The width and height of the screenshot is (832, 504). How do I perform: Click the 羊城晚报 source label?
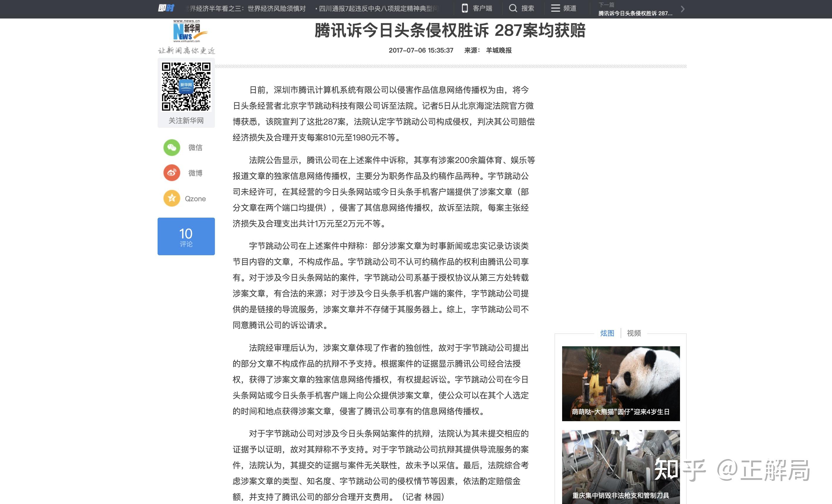pyautogui.click(x=498, y=50)
